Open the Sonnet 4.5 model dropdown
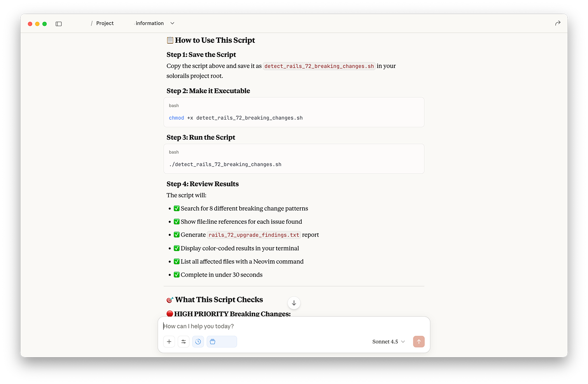The height and width of the screenshot is (384, 588). pos(388,342)
